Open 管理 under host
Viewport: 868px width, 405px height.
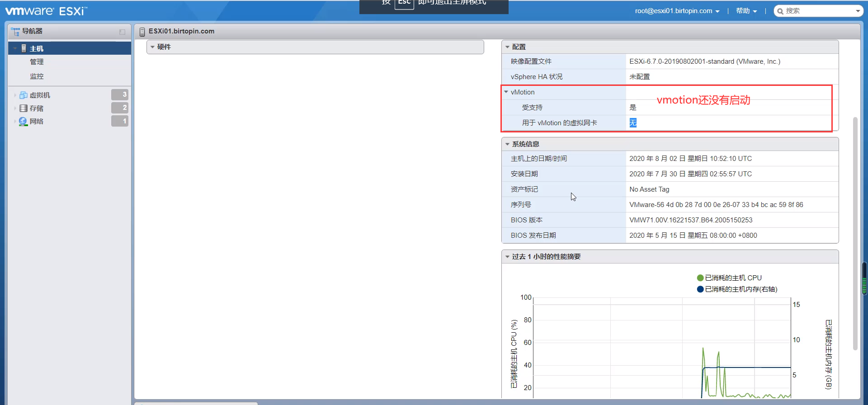click(x=37, y=62)
